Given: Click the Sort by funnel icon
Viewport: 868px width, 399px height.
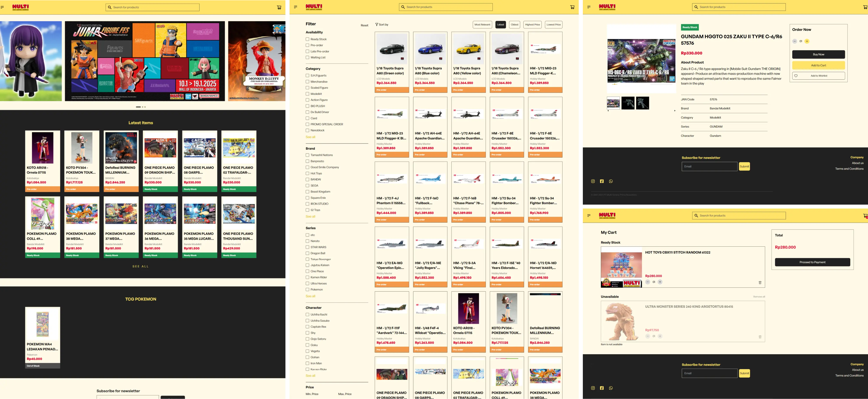Looking at the screenshot, I should tap(377, 25).
